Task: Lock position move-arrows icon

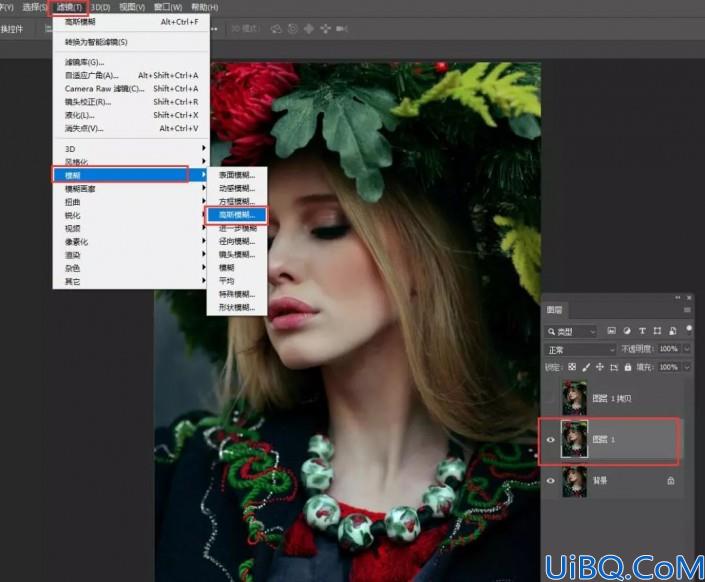Action: pyautogui.click(x=600, y=367)
